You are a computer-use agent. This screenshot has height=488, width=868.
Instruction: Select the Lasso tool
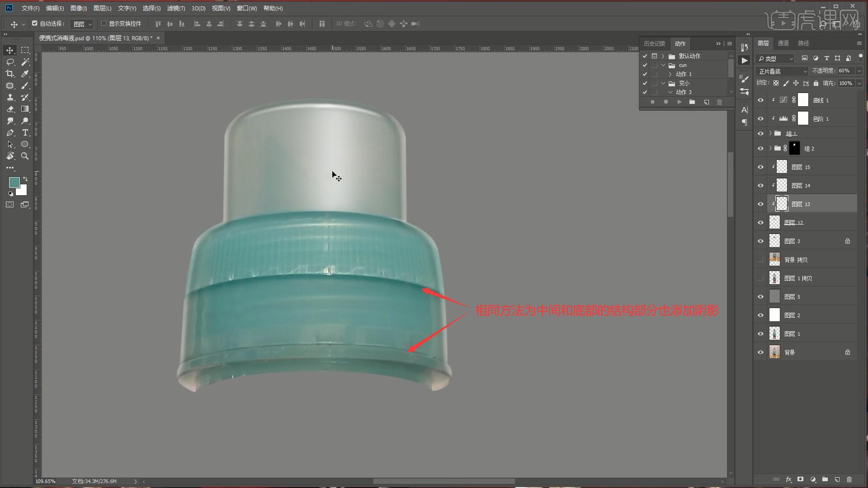pos(10,62)
